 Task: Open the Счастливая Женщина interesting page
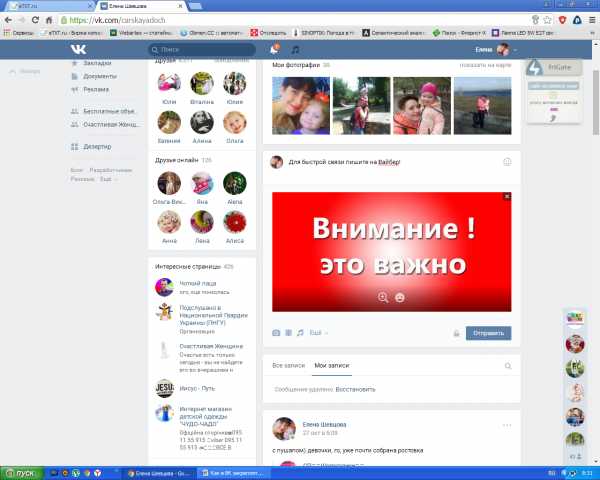pos(211,346)
